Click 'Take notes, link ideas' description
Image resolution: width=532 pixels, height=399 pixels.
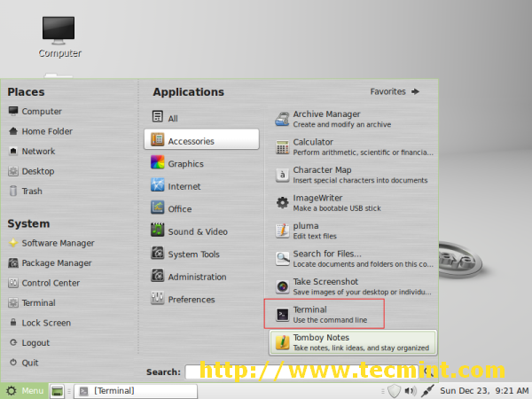pos(361,348)
